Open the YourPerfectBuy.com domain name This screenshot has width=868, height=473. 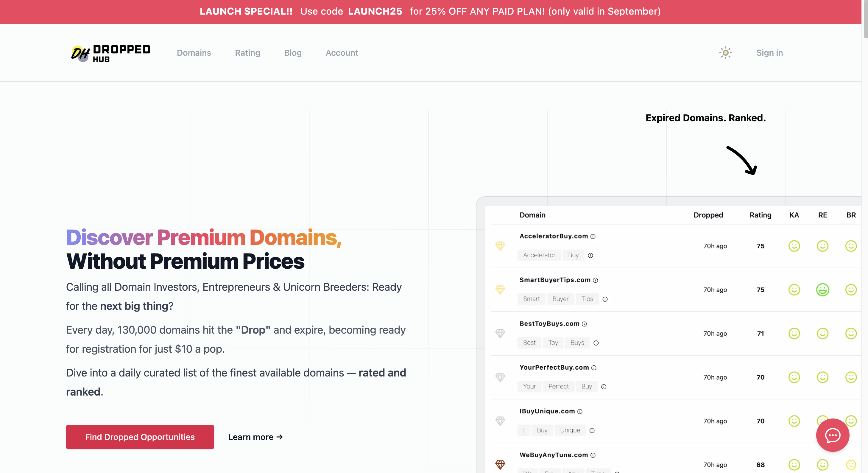point(554,368)
